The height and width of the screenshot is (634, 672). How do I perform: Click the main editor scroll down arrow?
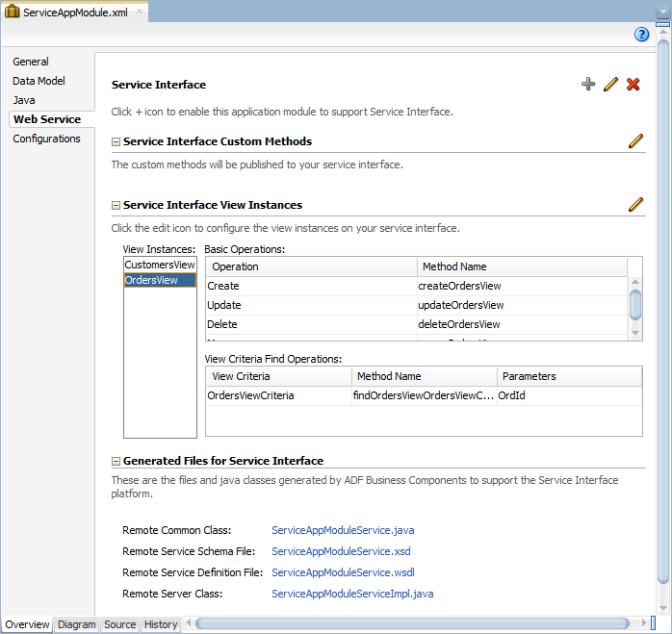tap(663, 608)
